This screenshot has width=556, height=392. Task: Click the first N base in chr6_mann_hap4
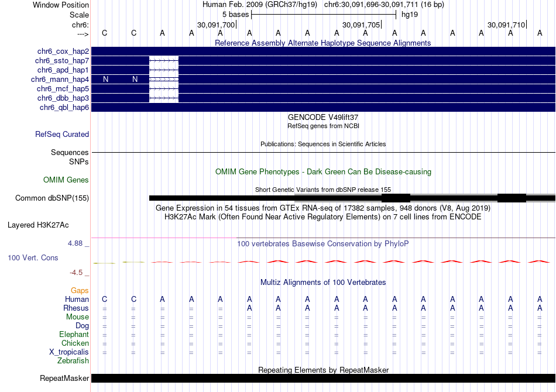click(105, 80)
